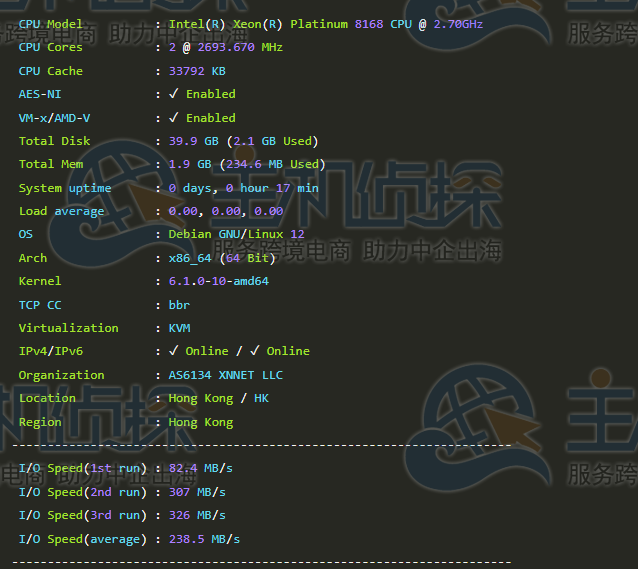Click the CPU Model label
The height and width of the screenshot is (569, 638).
click(x=50, y=24)
